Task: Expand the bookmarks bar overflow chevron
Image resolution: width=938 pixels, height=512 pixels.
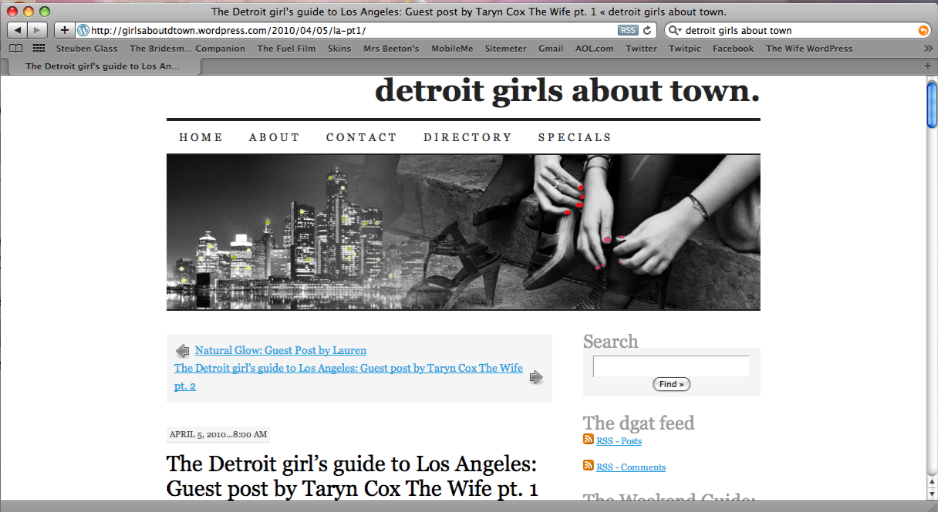Action: 928,48
